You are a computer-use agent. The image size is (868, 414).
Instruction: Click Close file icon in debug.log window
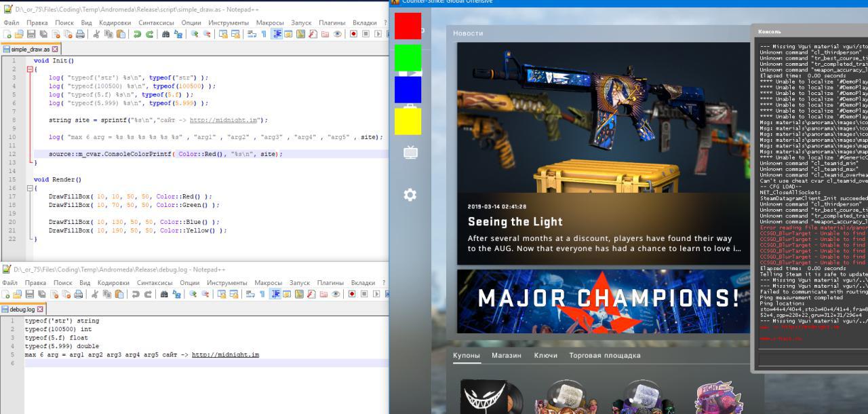point(56,294)
